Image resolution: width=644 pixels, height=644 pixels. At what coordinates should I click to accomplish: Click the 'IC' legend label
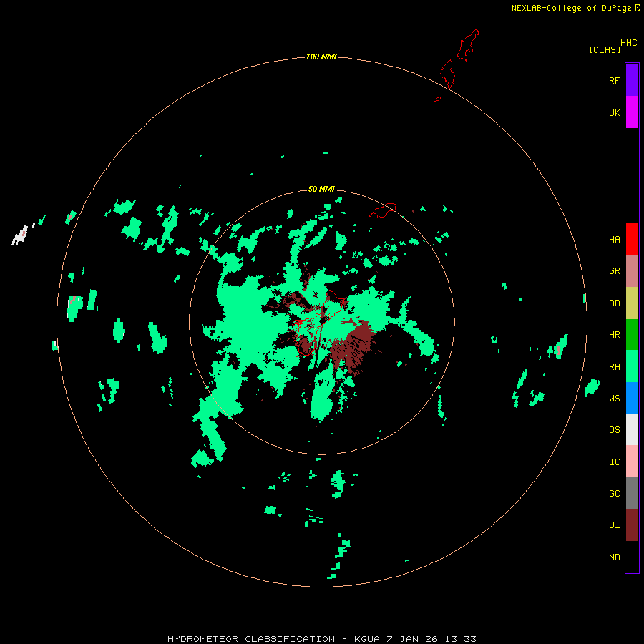[614, 462]
